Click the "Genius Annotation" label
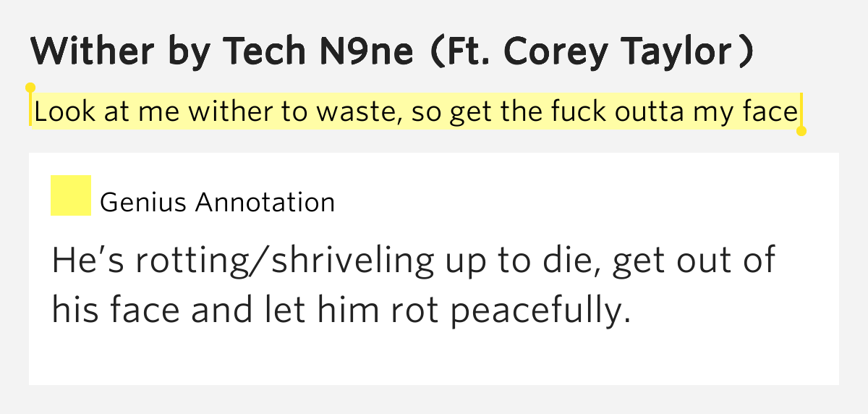The width and height of the screenshot is (868, 414). pos(217,202)
